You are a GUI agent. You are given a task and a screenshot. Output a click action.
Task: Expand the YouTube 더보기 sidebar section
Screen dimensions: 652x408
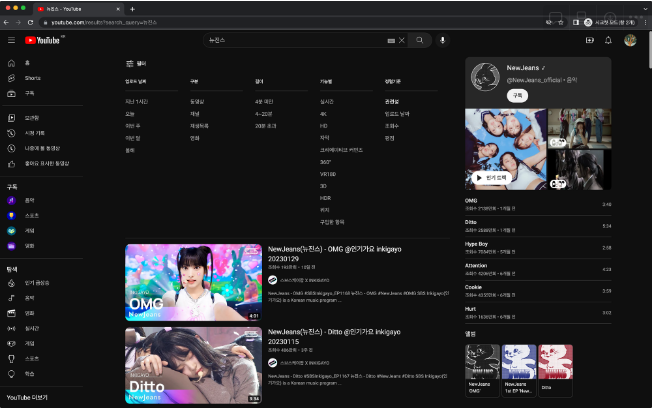[x=27, y=398]
